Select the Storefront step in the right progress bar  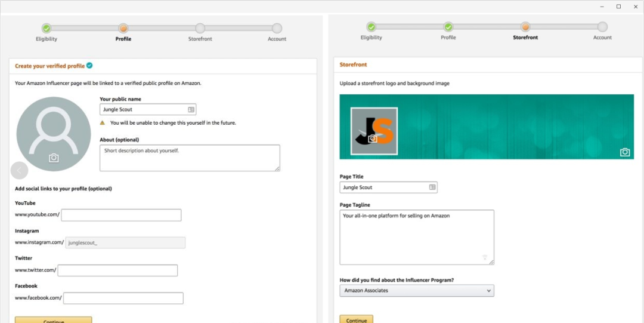525,27
